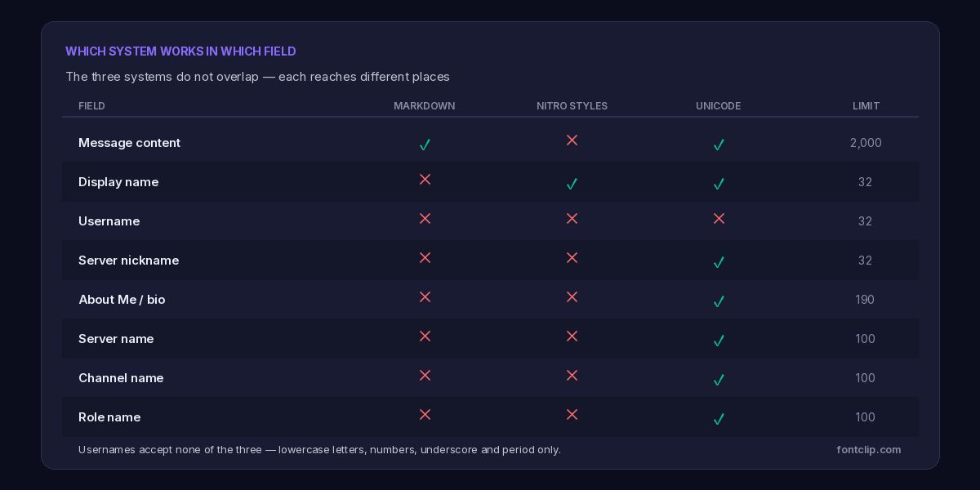Image resolution: width=980 pixels, height=490 pixels.
Task: Click the 'Username' row label
Action: point(109,221)
